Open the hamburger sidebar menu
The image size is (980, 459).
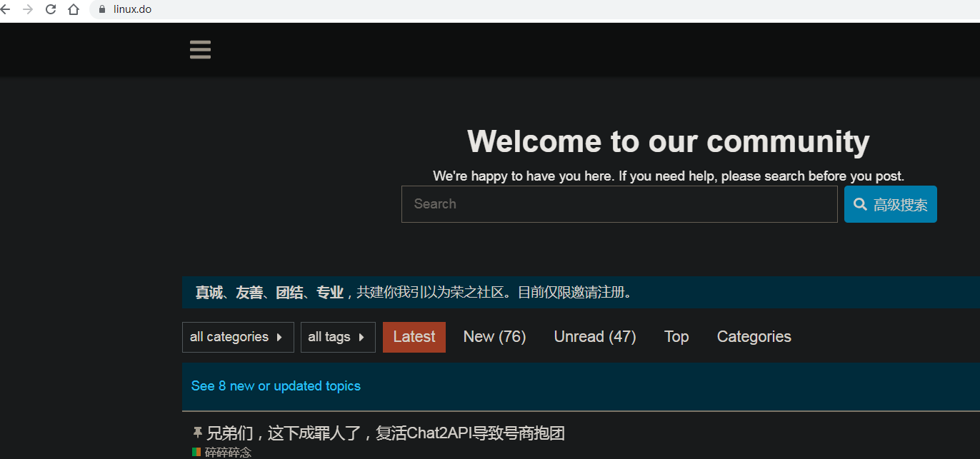pyautogui.click(x=200, y=50)
